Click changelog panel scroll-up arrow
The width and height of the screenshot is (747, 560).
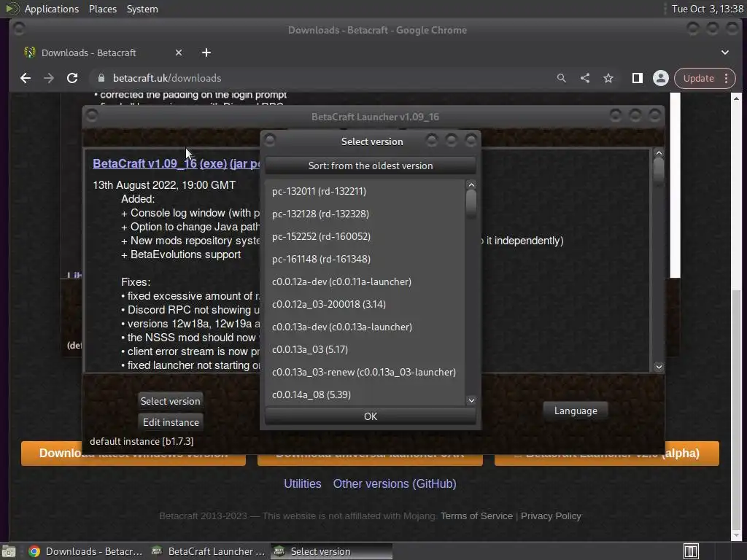point(659,153)
